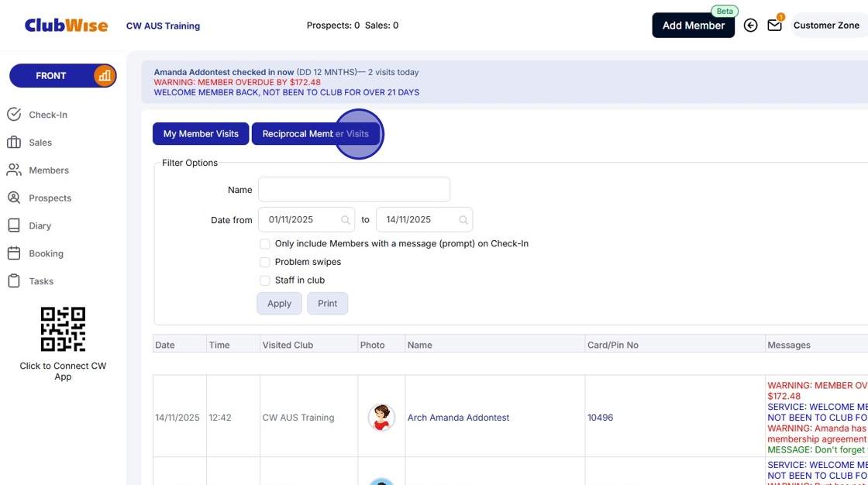Open date picker icon for Date from

(x=346, y=220)
